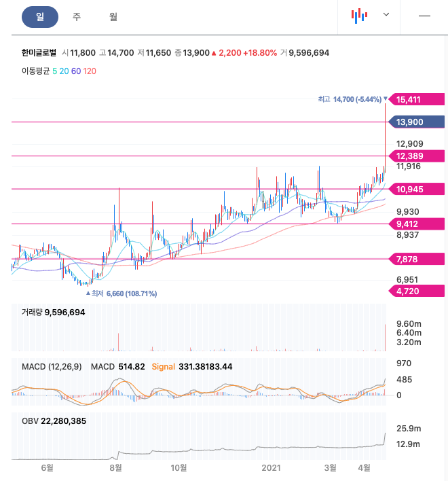This screenshot has width=448, height=481.
Task: Click the 10월 date axis label
Action: coord(179,468)
